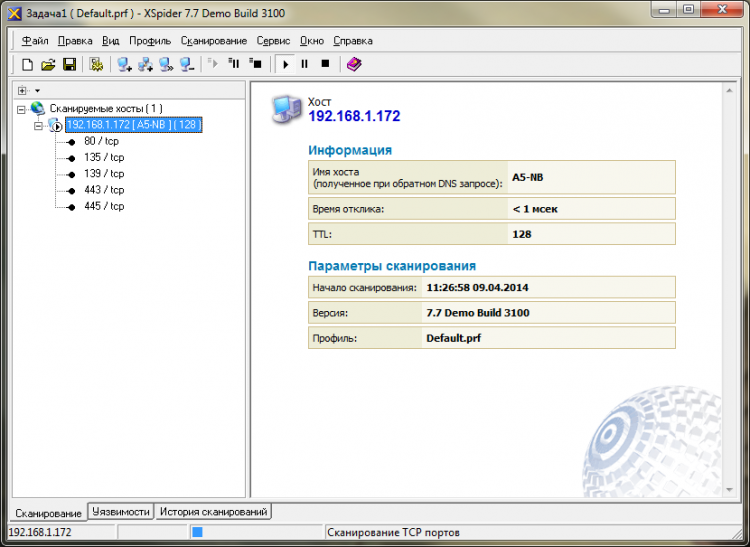The height and width of the screenshot is (547, 750).
Task: Open the Справка menu
Action: pos(353,41)
